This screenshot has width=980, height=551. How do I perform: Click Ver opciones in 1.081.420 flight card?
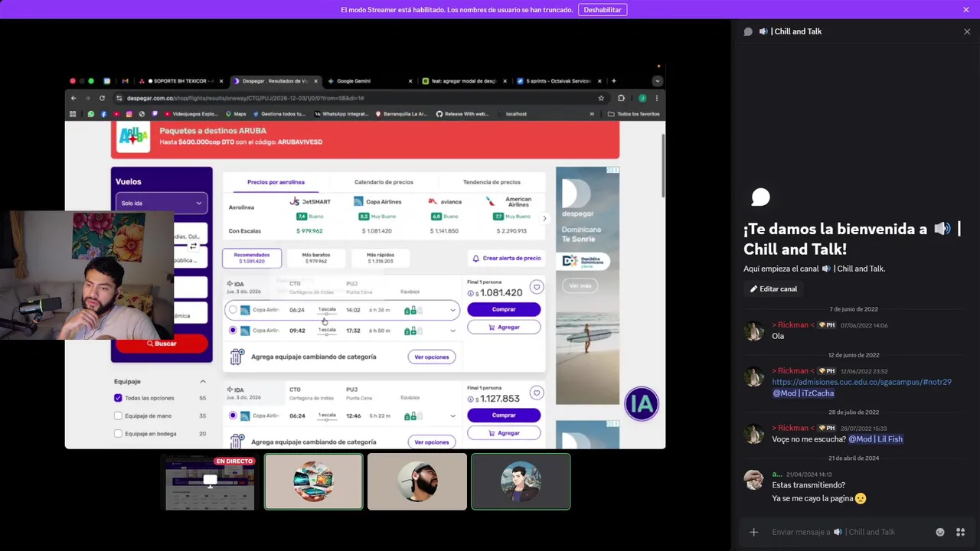tap(432, 357)
